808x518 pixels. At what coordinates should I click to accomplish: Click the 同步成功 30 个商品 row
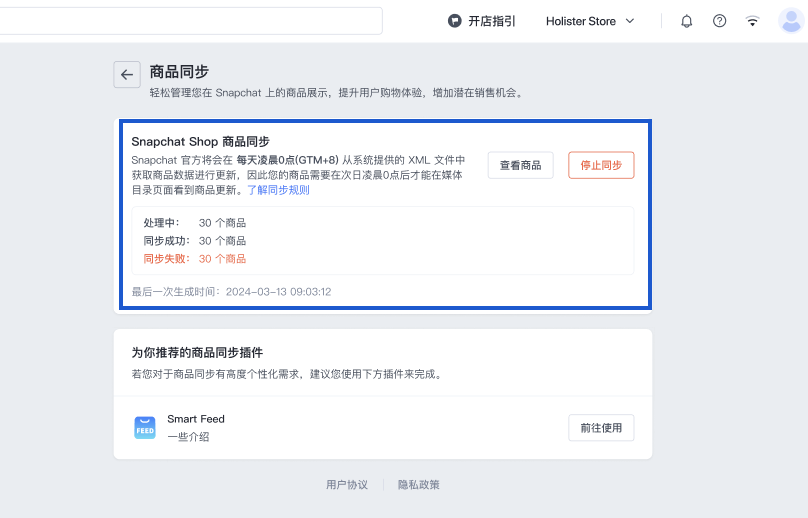[195, 241]
